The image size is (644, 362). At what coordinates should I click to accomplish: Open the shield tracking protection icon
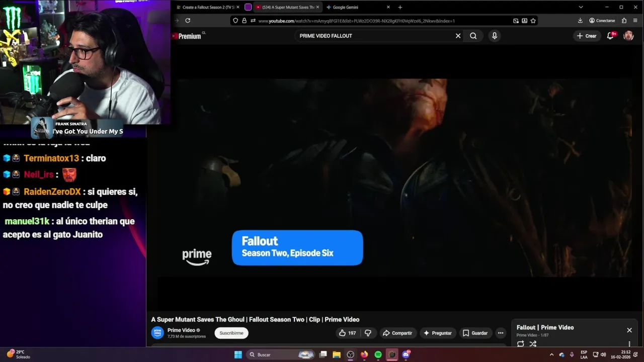tap(235, 21)
